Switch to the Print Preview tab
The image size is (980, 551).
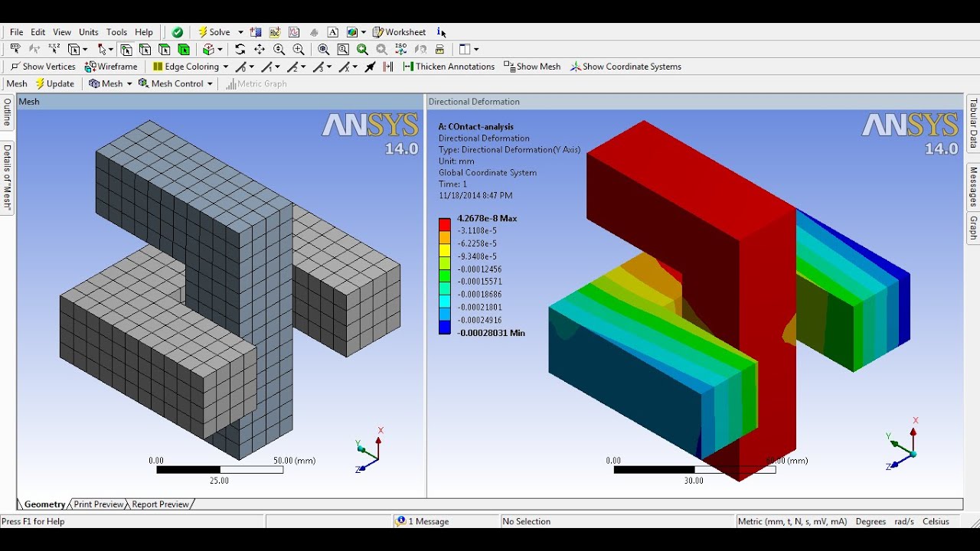98,504
